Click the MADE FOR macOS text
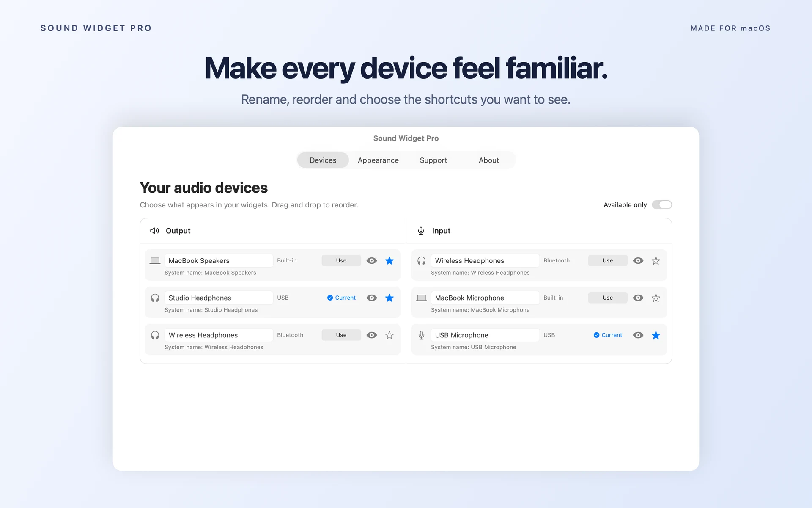Screen dimensions: 812x508 pos(730,28)
